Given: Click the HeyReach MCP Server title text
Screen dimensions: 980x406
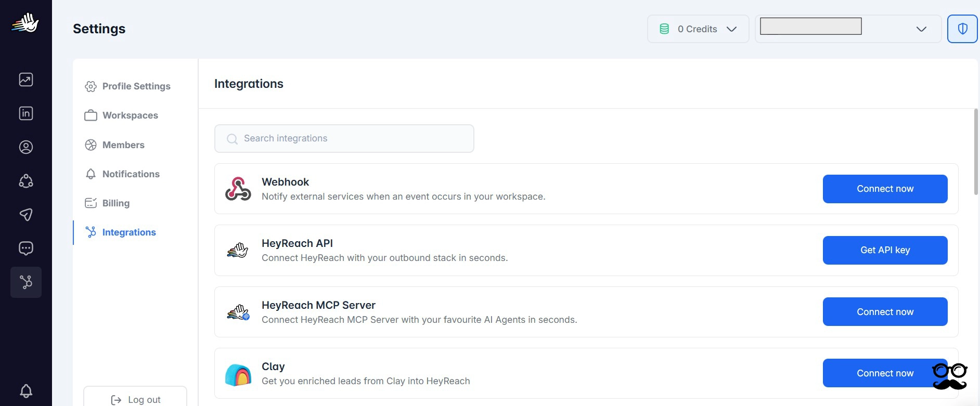Looking at the screenshot, I should pos(318,305).
